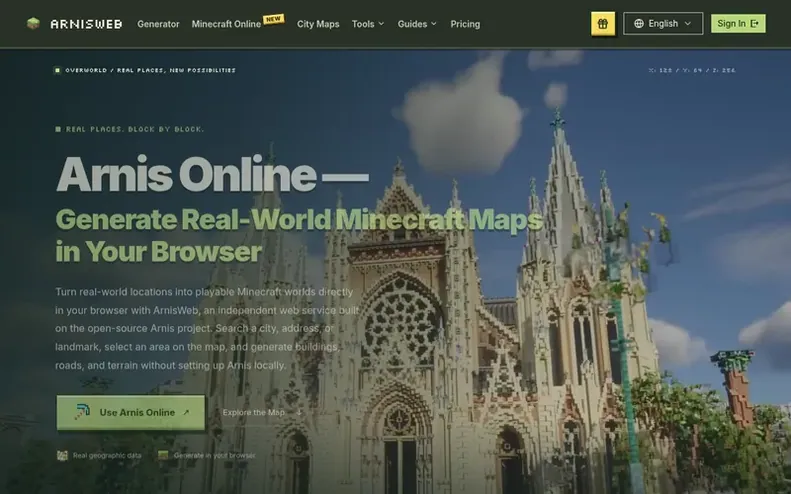The height and width of the screenshot is (494, 791).
Task: Click the 'REAL PLACES. BLOCK BY BLOCK.' tagline
Action: 135,129
